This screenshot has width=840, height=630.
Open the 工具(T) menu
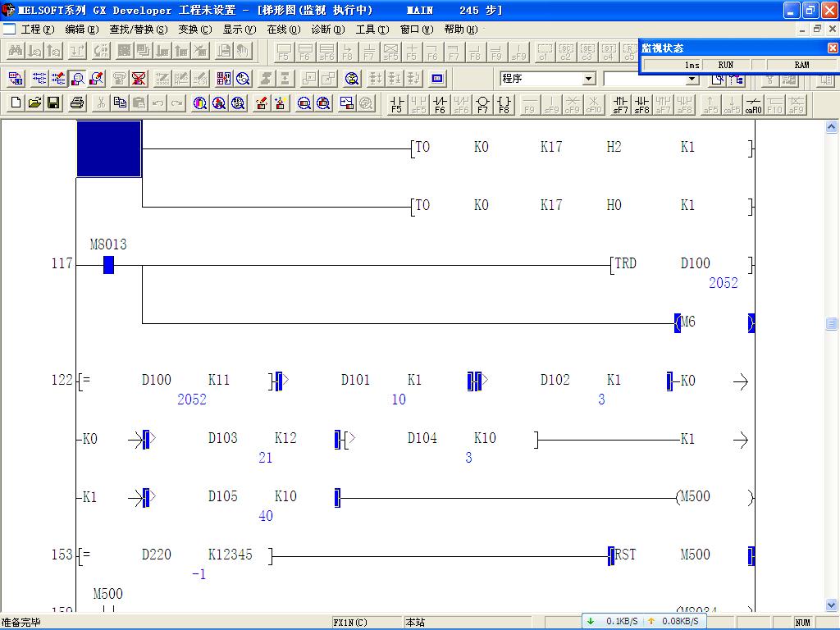(372, 30)
